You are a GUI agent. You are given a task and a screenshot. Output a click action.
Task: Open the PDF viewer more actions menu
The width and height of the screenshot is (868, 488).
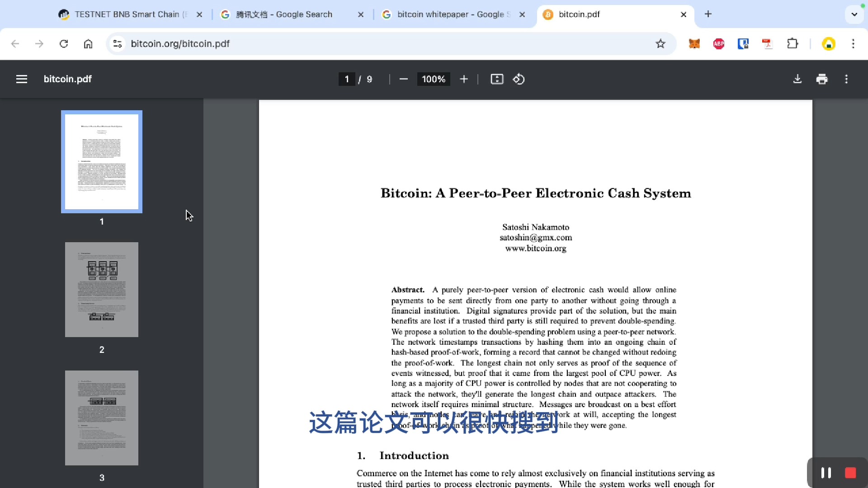click(x=846, y=79)
